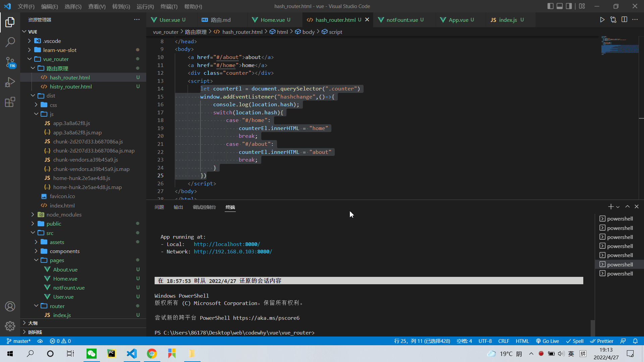This screenshot has width=644, height=362.
Task: Open the Run and Debug view
Action: pyautogui.click(x=10, y=82)
